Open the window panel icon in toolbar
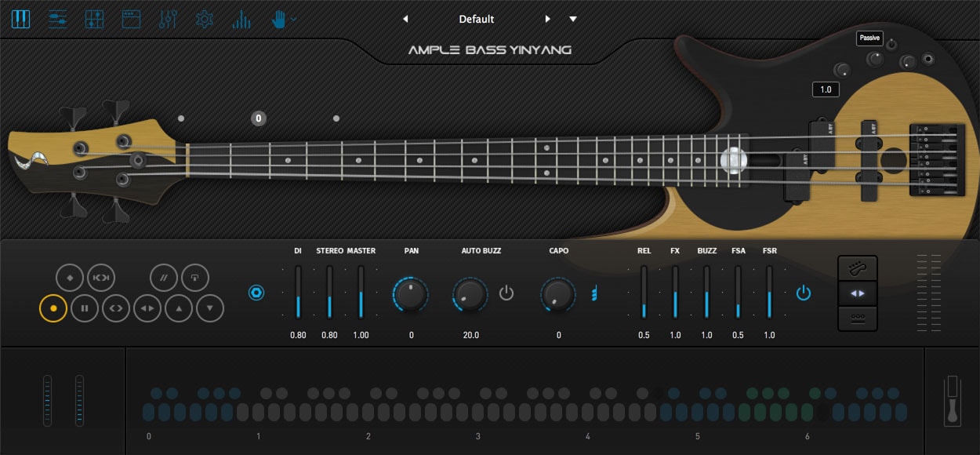 click(x=131, y=19)
